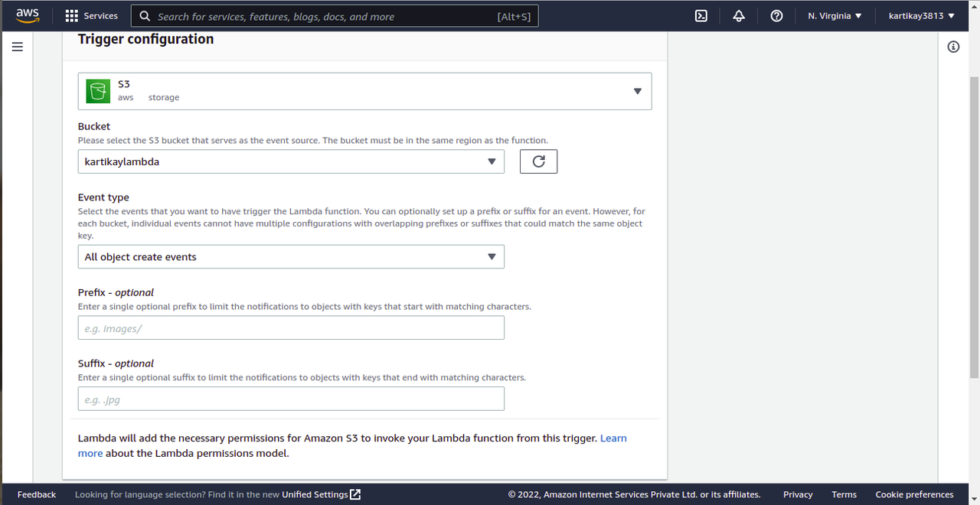This screenshot has width=980, height=505.
Task: Open the help question mark menu
Action: 776,15
